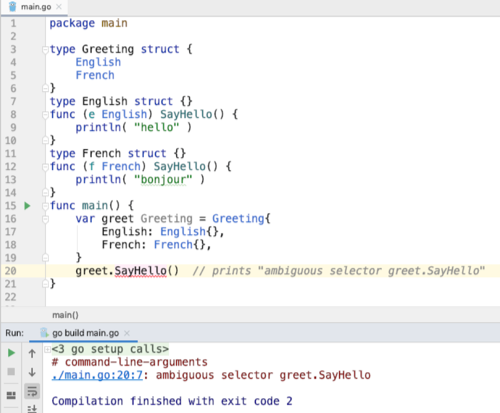Image resolution: width=500 pixels, height=413 pixels.
Task: Run main function from gutter play icon
Action: pyautogui.click(x=27, y=206)
